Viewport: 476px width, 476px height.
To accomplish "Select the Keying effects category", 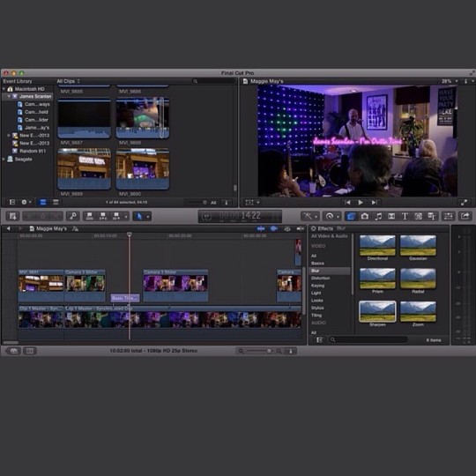I will (317, 286).
